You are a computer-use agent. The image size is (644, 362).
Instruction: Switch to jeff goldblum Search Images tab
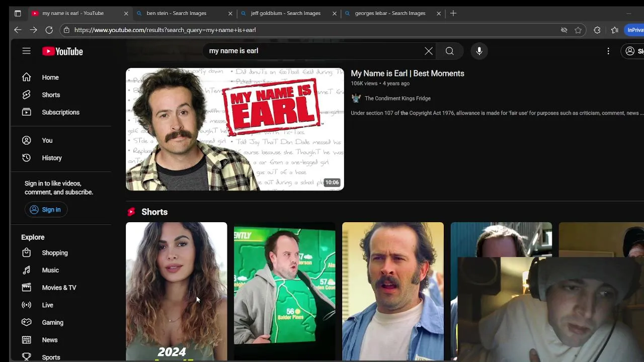coord(288,14)
